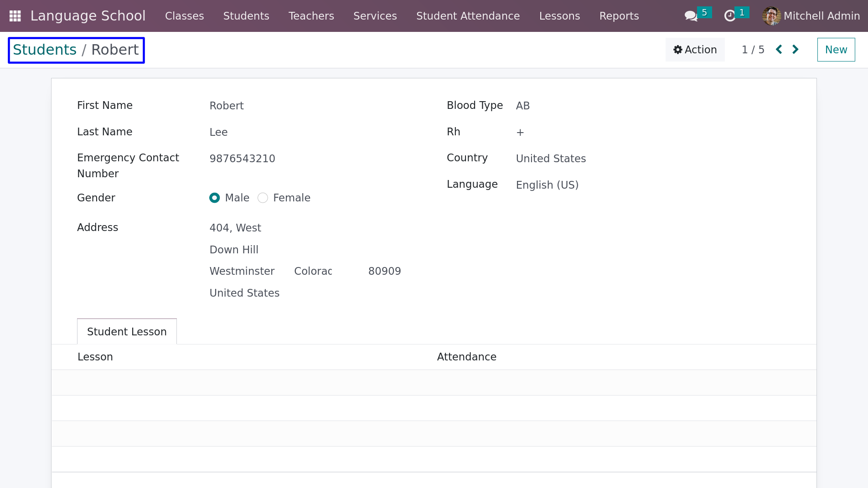Click the Action gear icon
868x488 pixels.
coord(678,50)
